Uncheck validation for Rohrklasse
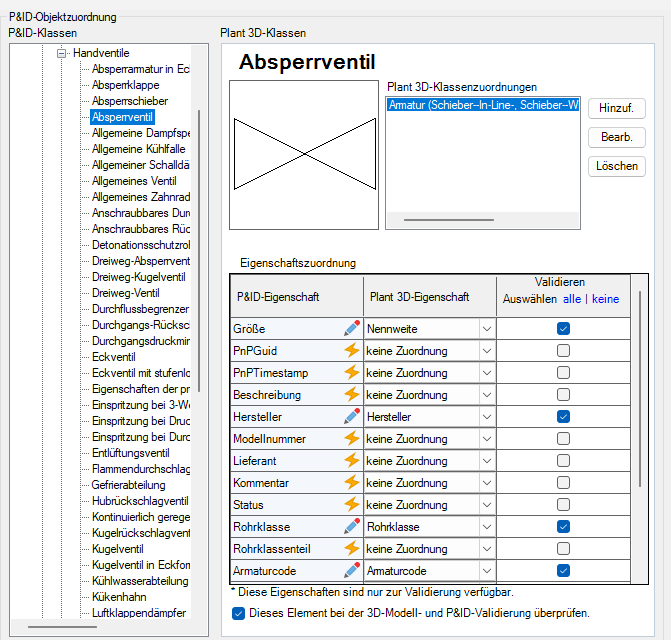 click(x=563, y=527)
